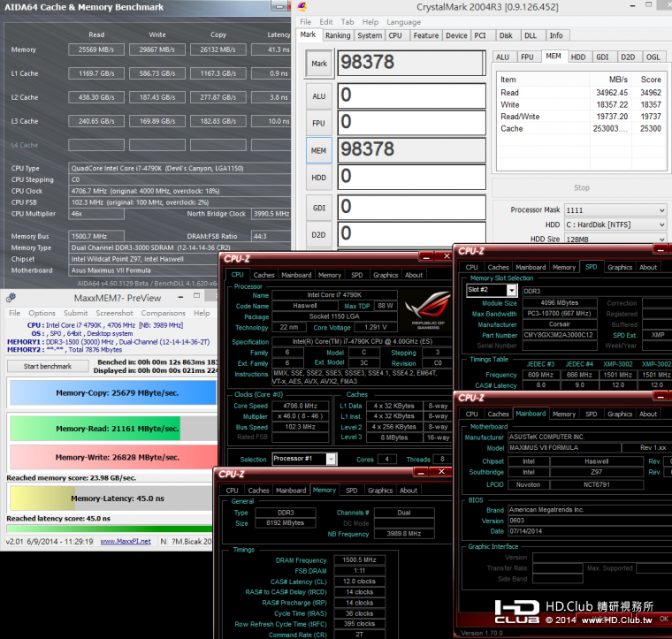Click the GDI benchmark button beside its score

pos(319,207)
